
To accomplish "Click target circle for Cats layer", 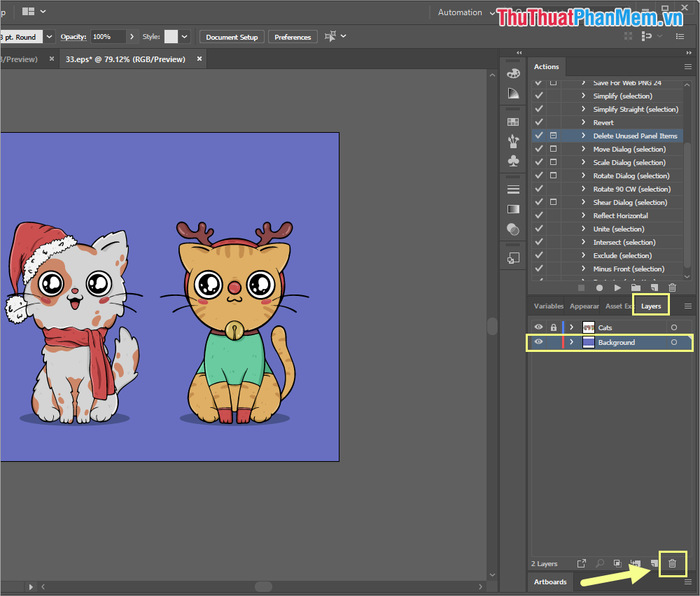I will coord(674,328).
